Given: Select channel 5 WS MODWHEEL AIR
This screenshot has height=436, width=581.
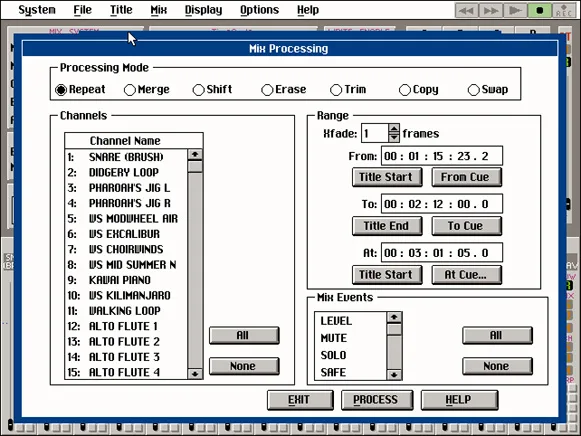Looking at the screenshot, I should pos(126,219).
